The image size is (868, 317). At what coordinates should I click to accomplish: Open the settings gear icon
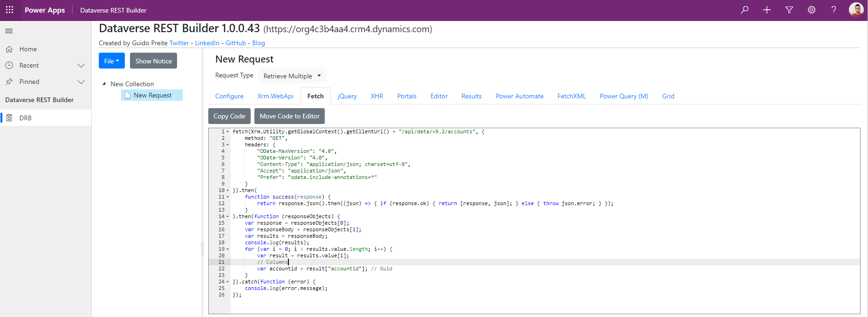[812, 10]
